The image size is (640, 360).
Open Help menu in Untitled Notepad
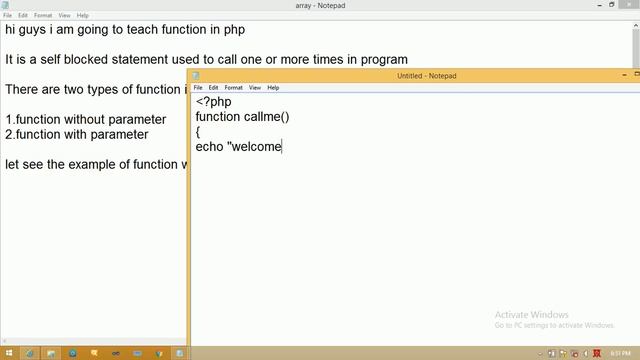point(273,88)
